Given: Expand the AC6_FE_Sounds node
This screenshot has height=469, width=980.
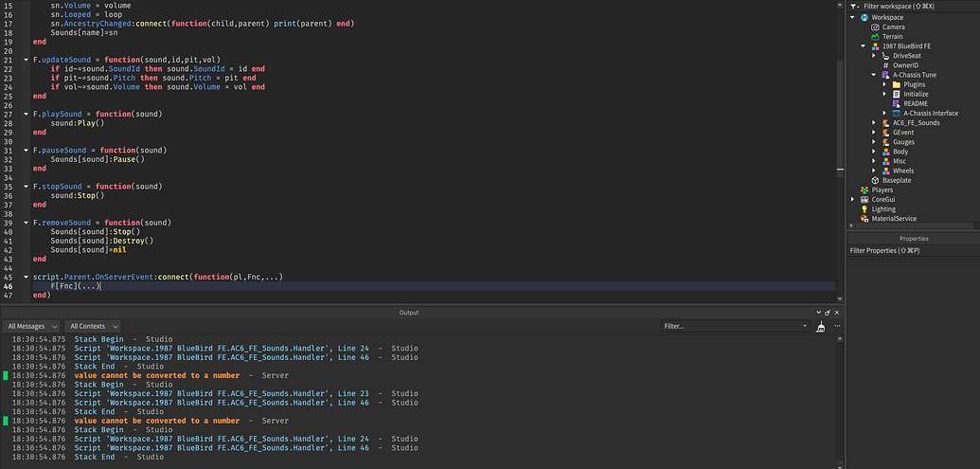Looking at the screenshot, I should pos(874,122).
